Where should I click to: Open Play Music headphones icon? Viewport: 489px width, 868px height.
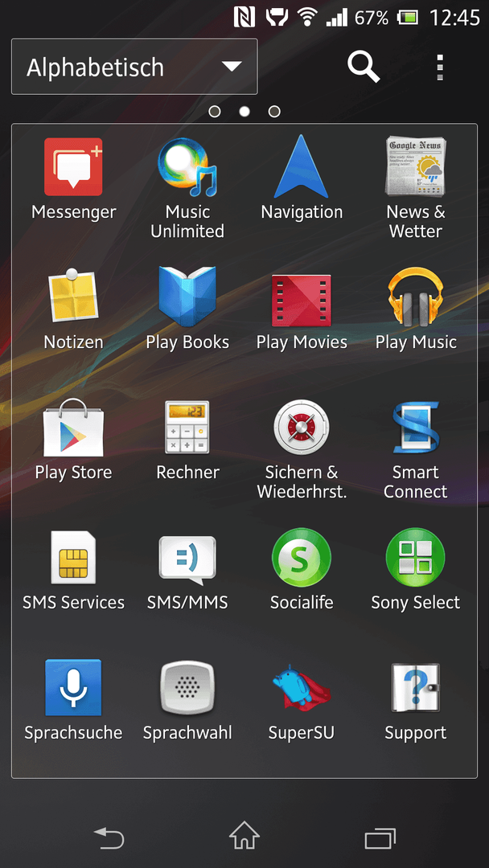point(415,297)
